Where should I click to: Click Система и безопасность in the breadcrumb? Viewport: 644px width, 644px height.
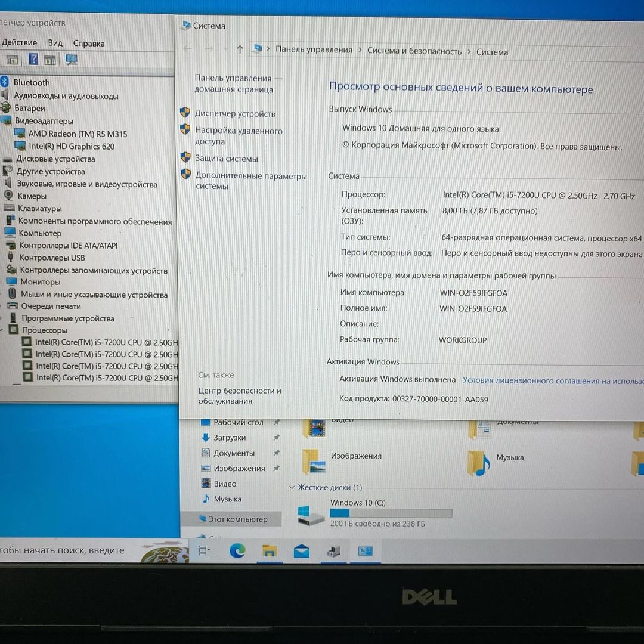tap(414, 51)
